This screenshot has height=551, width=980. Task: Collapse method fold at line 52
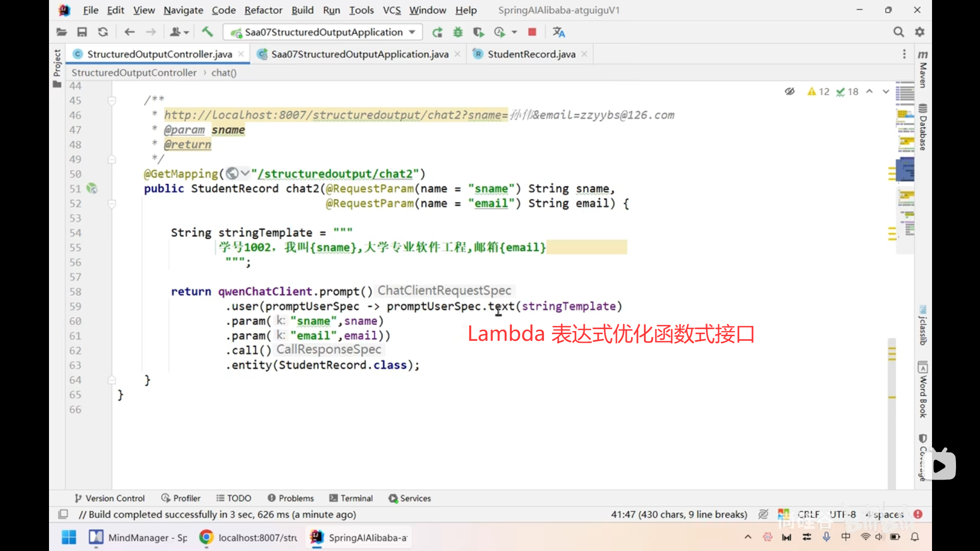point(112,204)
